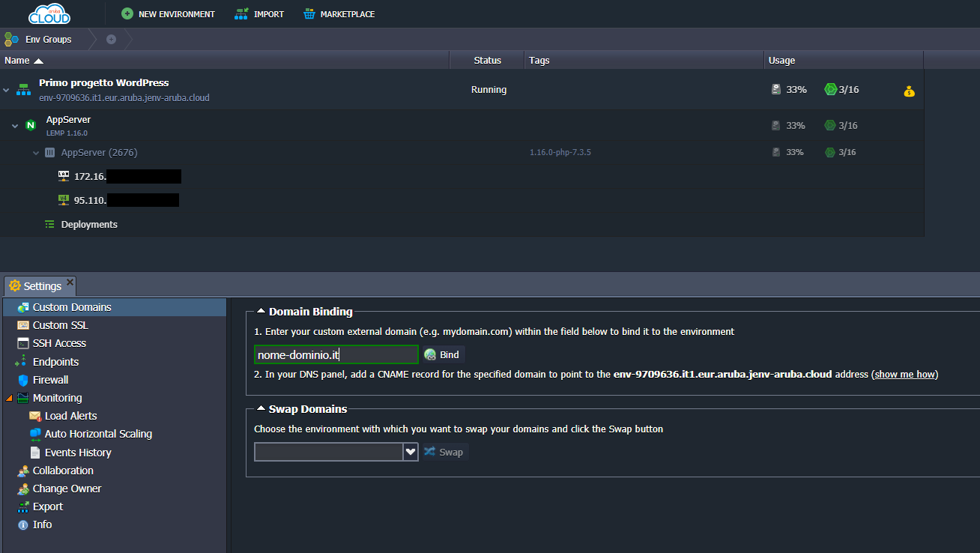The width and height of the screenshot is (980, 553).
Task: Open the Import option in toolbar
Action: [259, 14]
